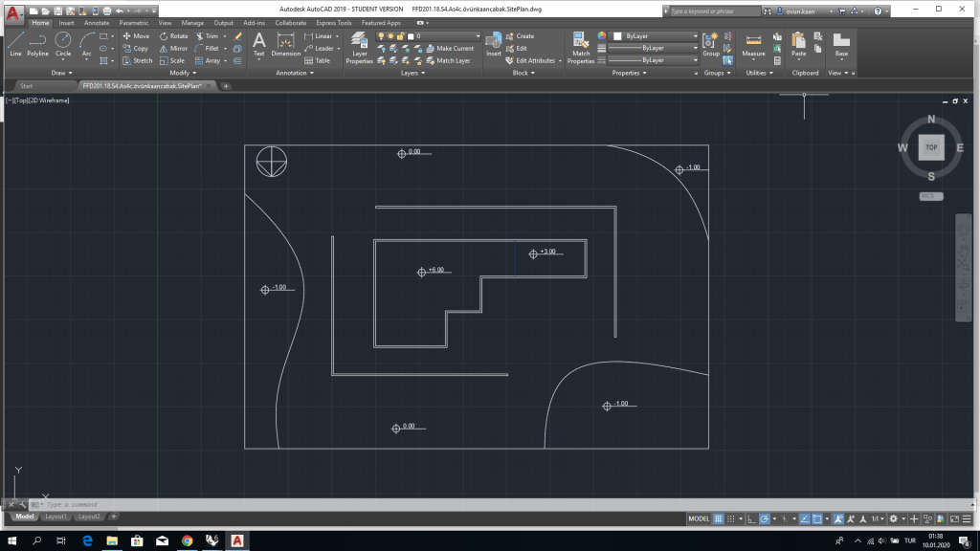
Task: Click the command line input field
Action: point(500,504)
